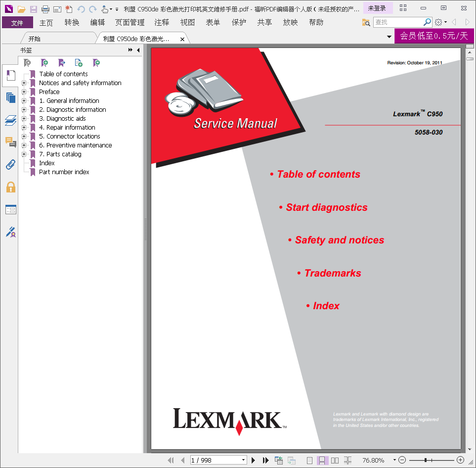Click in the 查找 search field
The image size is (476, 468).
398,22
